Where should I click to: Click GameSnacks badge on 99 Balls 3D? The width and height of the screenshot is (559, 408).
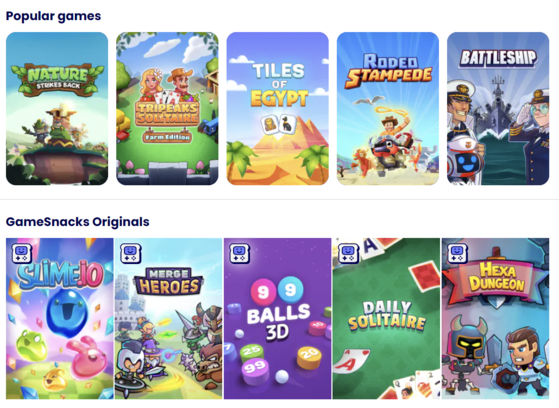tap(240, 254)
